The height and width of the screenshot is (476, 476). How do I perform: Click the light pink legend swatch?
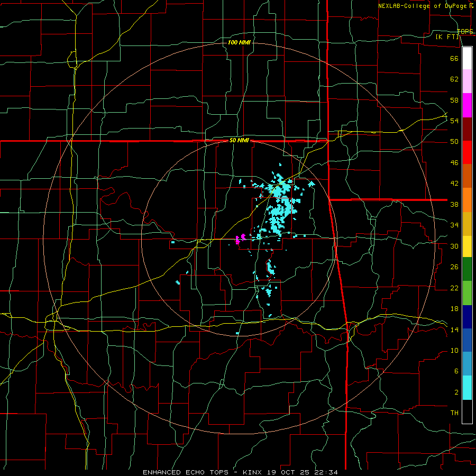467,81
